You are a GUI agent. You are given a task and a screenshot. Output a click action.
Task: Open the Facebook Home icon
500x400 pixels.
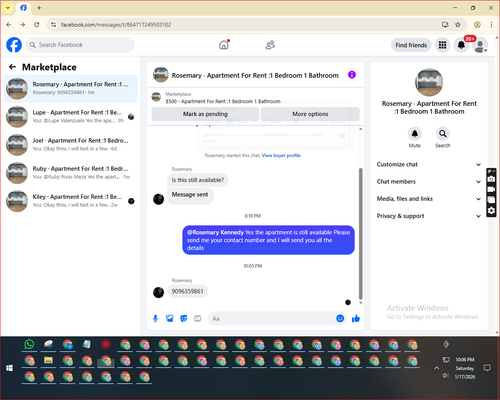point(224,45)
